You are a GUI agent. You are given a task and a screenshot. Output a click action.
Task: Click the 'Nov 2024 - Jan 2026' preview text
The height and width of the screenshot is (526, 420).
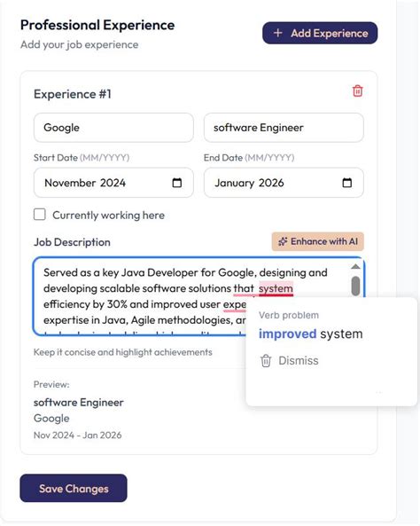(77, 436)
